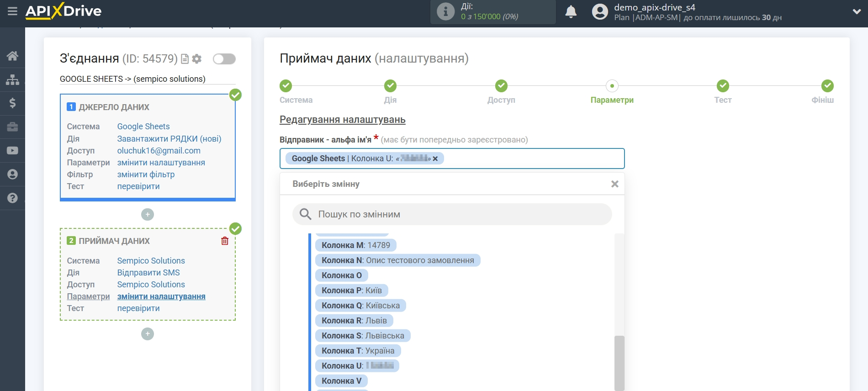Select variable Колонка V
Viewport: 868px width, 391px height.
point(341,381)
